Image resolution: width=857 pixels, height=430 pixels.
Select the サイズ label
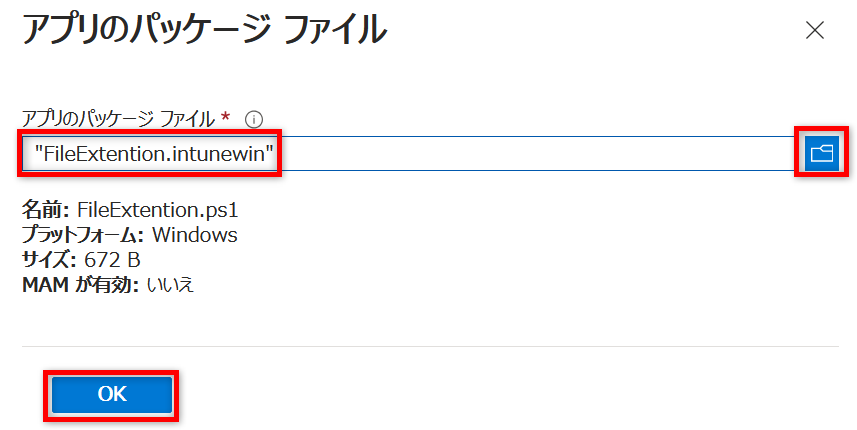[49, 260]
